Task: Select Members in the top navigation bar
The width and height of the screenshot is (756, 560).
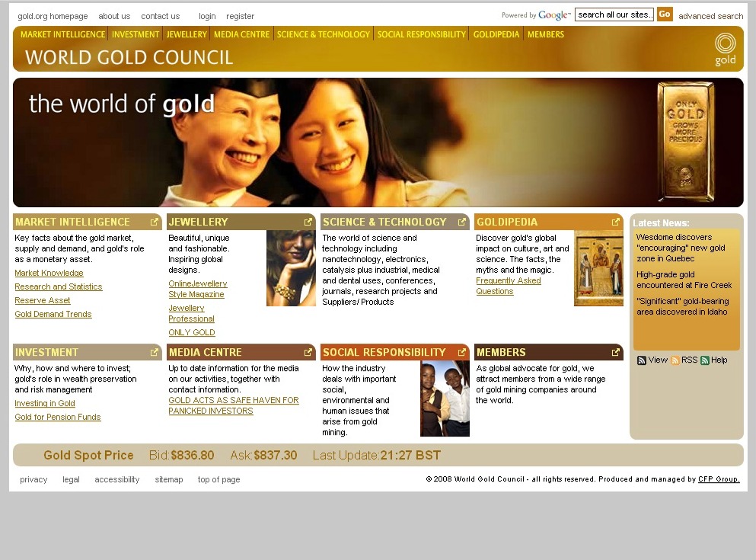Action: click(545, 34)
